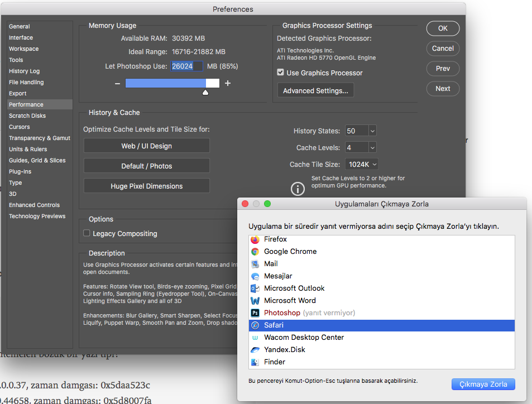
Task: Click the Çıkmaya Zorla button
Action: [x=483, y=384]
